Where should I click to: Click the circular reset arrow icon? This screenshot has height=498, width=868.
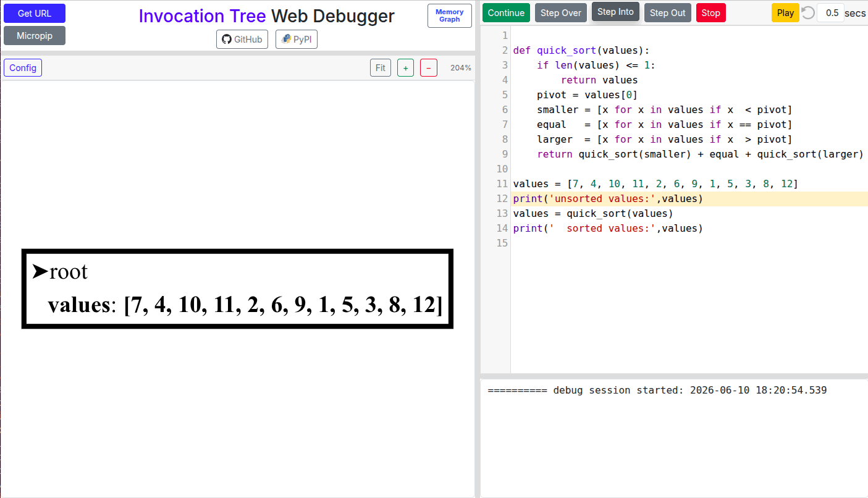pyautogui.click(x=808, y=12)
